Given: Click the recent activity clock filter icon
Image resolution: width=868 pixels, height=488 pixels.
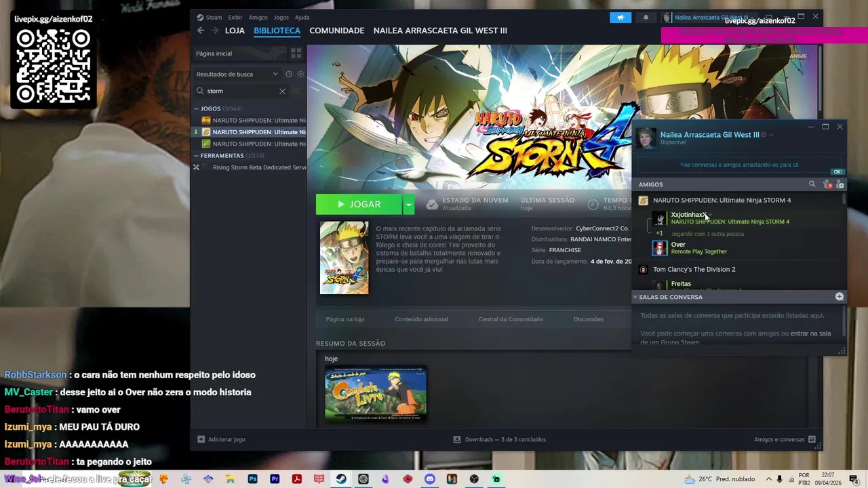Looking at the screenshot, I should 289,74.
